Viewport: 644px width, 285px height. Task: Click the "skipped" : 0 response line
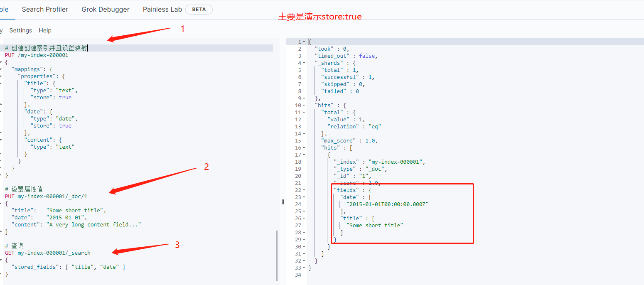pyautogui.click(x=343, y=84)
